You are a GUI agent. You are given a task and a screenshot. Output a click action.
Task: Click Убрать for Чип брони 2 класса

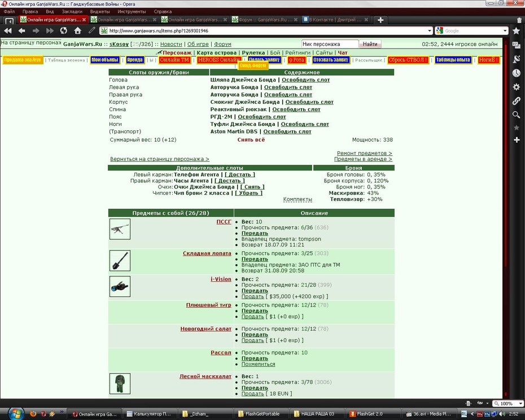(x=248, y=193)
